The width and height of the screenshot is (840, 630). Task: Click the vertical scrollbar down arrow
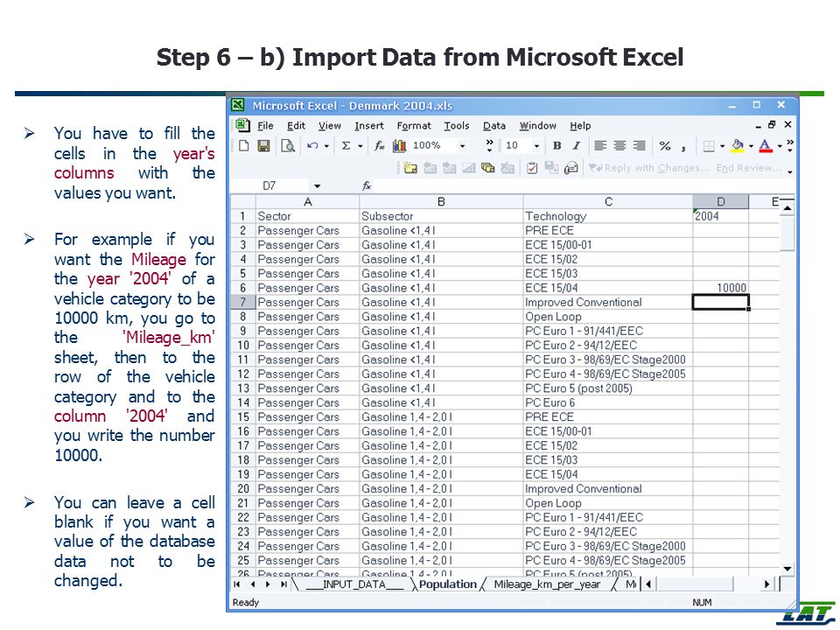[x=787, y=569]
